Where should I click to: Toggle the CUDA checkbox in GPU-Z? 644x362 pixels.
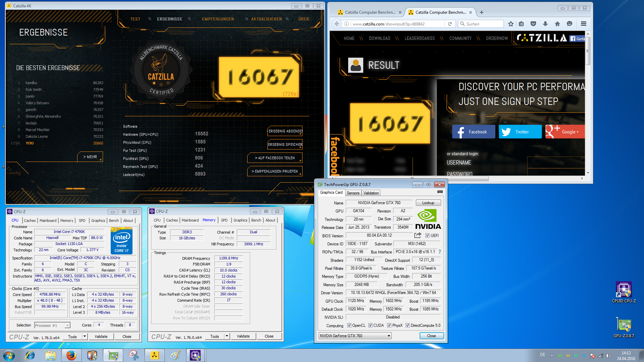(x=370, y=325)
